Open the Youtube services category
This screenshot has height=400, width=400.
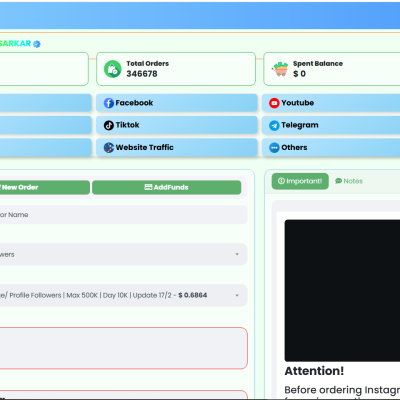331,103
